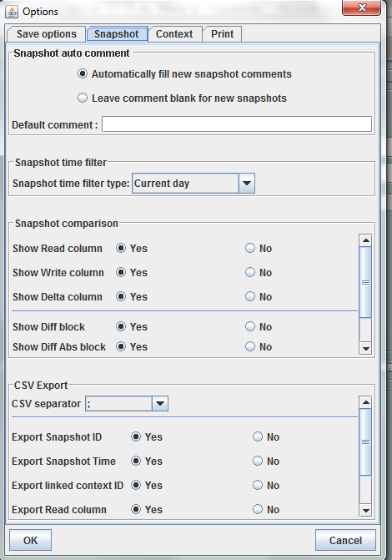Expand the CSV separator combo box
392x560 pixels.
tap(160, 404)
